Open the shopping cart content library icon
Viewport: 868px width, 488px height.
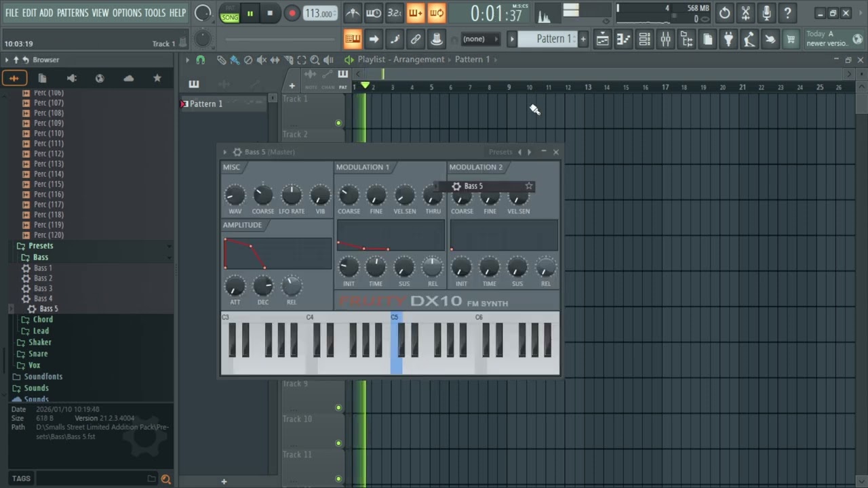coord(791,39)
